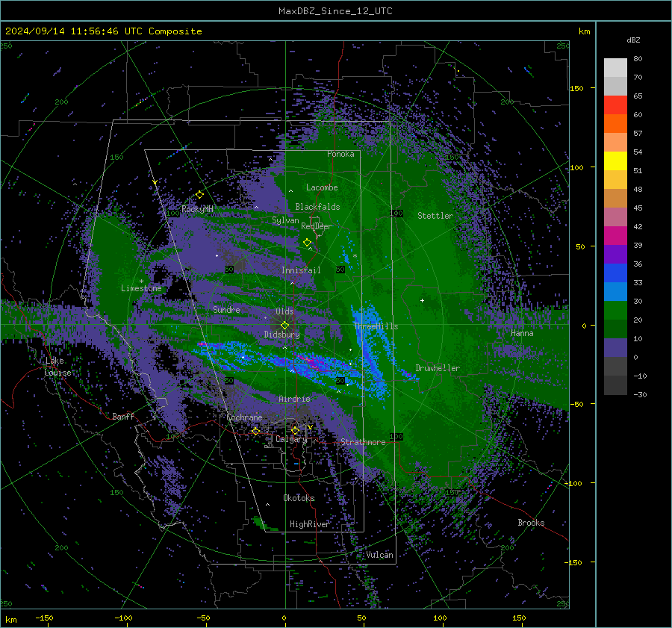672x628 pixels.
Task: Click the Calgary city label
Action: 291,439
